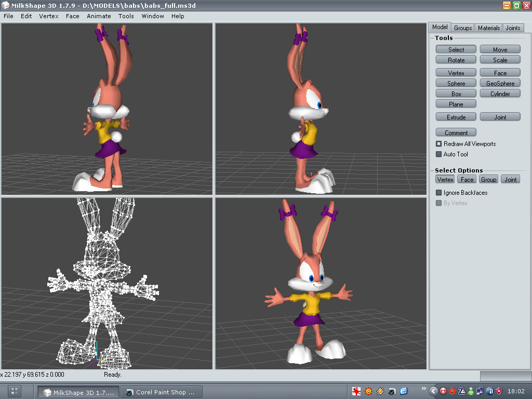Enable the Ignore Backfaces checkbox
This screenshot has width=532, height=399.
click(x=438, y=193)
